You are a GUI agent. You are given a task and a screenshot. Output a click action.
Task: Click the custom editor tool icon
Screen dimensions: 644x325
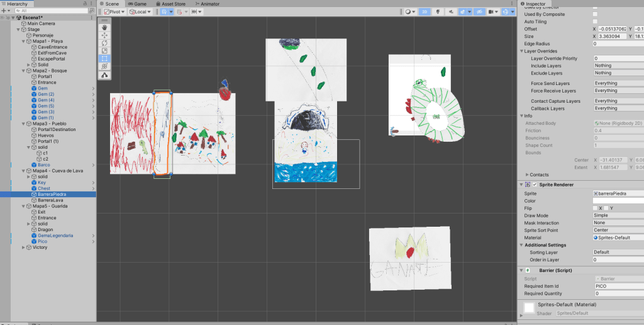(x=105, y=74)
